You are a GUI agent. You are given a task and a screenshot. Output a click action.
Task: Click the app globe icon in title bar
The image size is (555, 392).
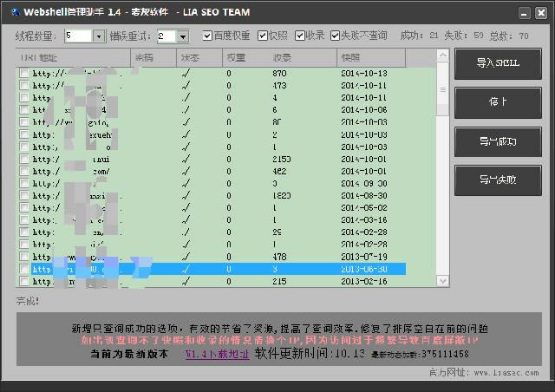click(16, 12)
